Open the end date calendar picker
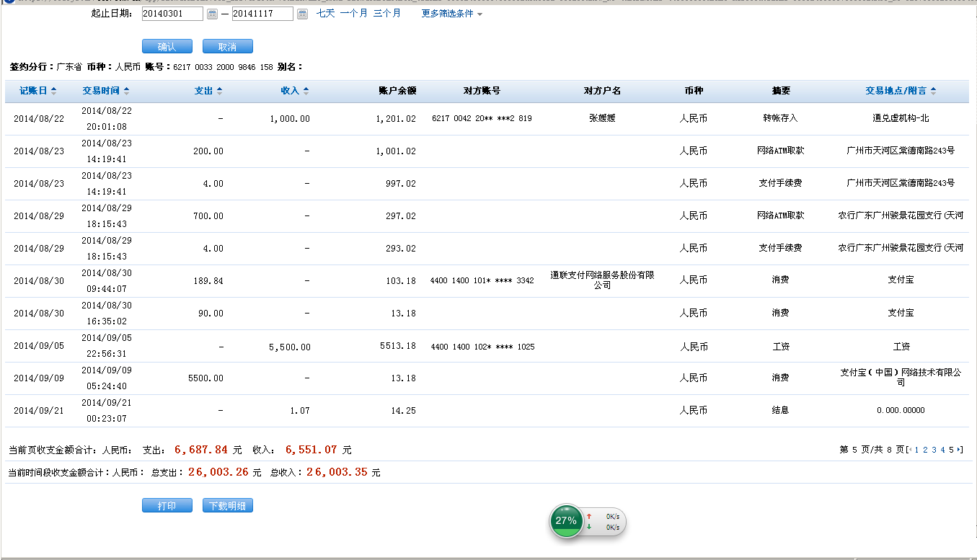The height and width of the screenshot is (560, 977). tap(302, 14)
